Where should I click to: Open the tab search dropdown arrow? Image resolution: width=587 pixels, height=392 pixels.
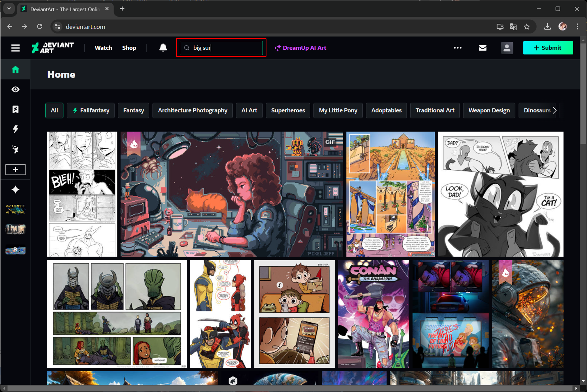9,9
